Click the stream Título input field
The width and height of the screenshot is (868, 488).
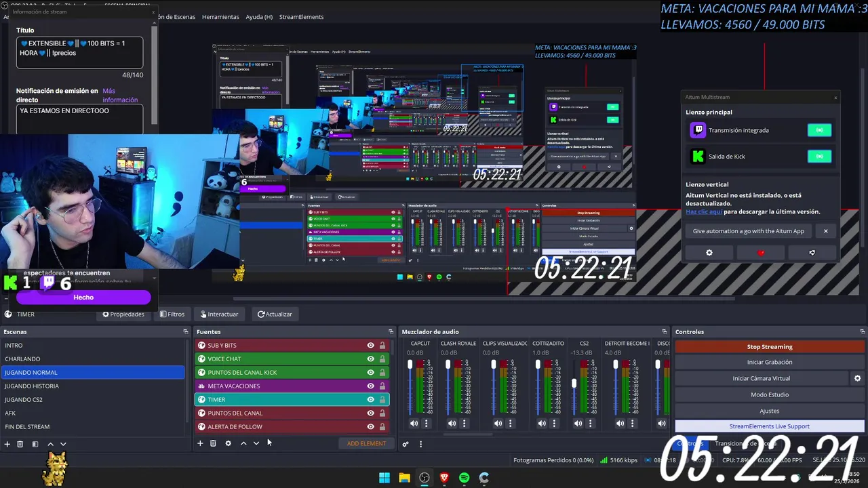click(x=80, y=52)
